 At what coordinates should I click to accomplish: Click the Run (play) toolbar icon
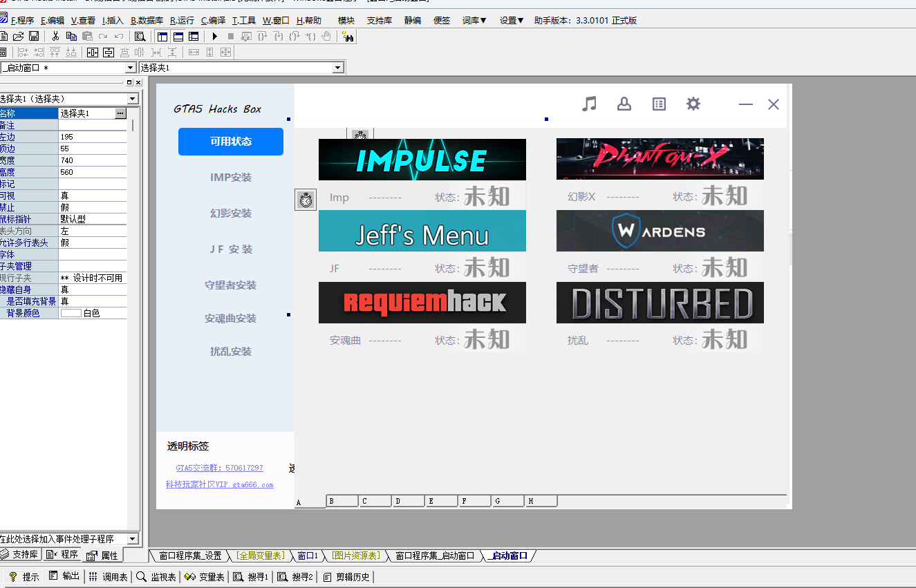pyautogui.click(x=215, y=36)
